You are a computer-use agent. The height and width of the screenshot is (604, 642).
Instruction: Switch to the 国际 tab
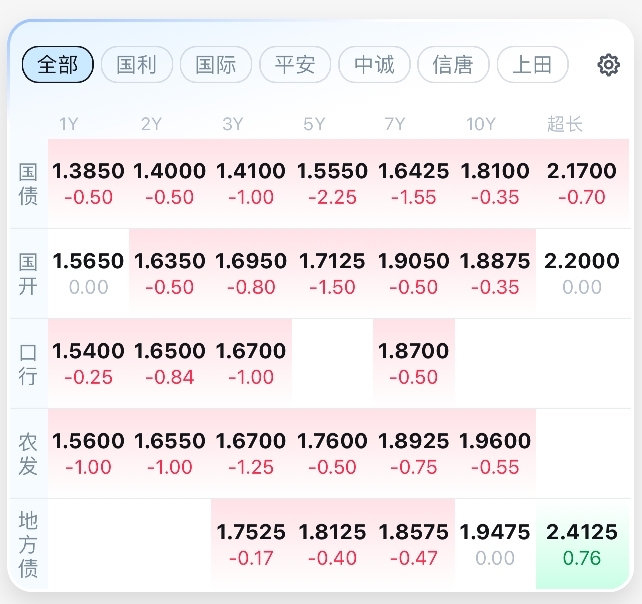216,65
